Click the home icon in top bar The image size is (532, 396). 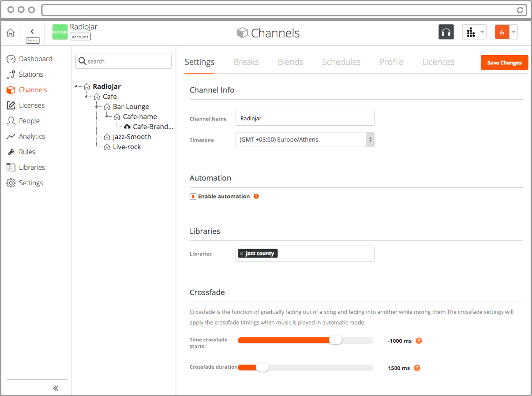11,33
